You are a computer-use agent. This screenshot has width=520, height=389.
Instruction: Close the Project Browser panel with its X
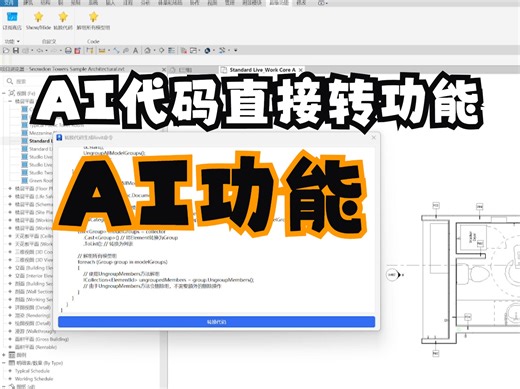click(164, 69)
